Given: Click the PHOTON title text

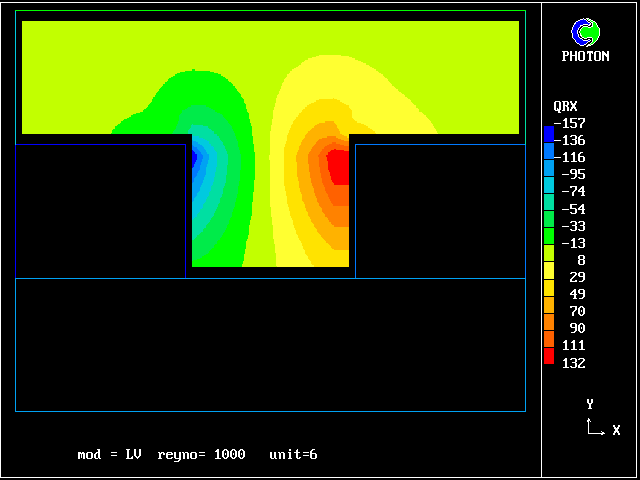Looking at the screenshot, I should [x=585, y=57].
